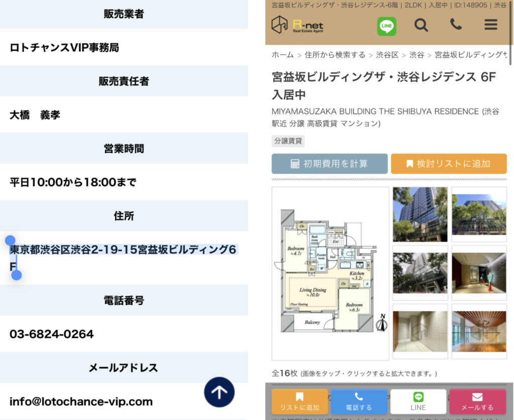Click the R-net logo
Screen dimensions: 514x420
tap(297, 25)
